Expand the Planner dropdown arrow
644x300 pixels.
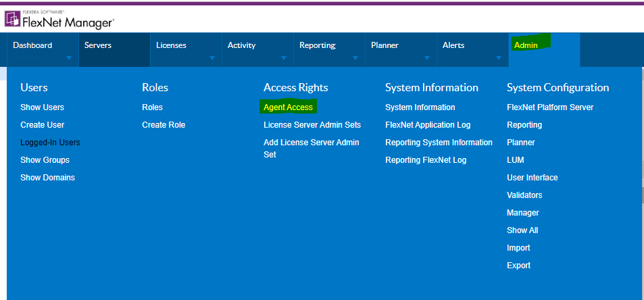click(427, 58)
